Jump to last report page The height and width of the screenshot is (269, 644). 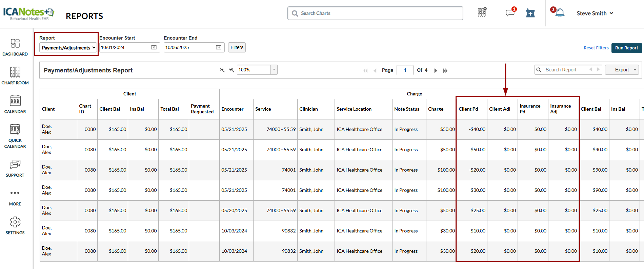pyautogui.click(x=445, y=70)
